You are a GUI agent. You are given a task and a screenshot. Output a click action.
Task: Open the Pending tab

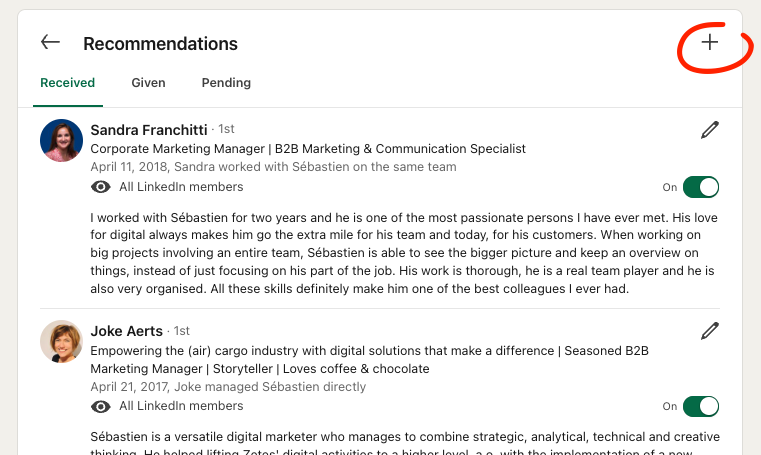(x=226, y=83)
